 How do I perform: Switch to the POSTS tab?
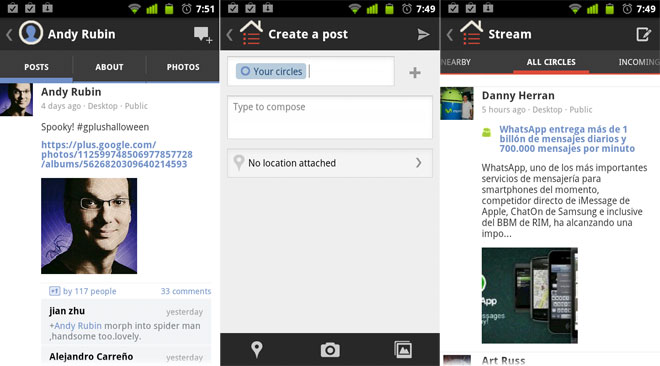[36, 67]
